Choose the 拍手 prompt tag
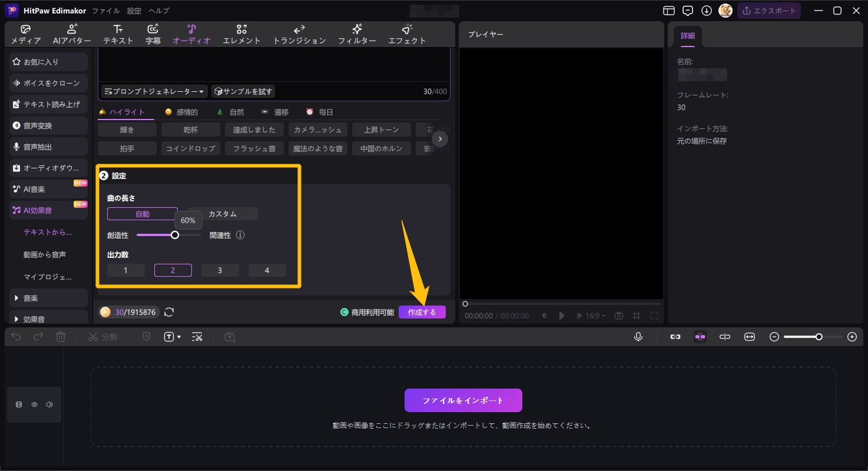This screenshot has width=868, height=471. (127, 148)
